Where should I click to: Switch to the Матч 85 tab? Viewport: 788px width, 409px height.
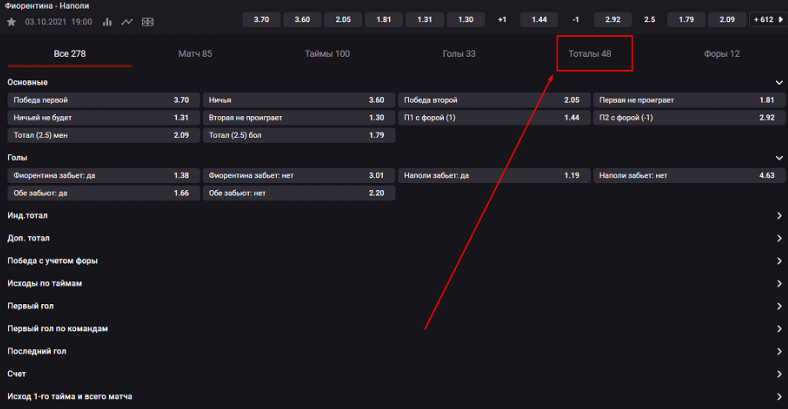tap(195, 53)
